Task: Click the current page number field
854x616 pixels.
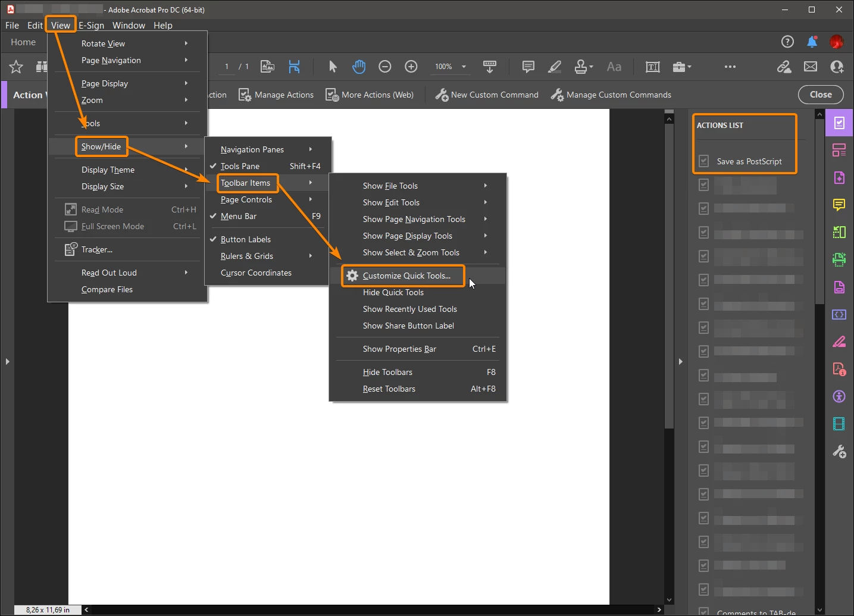Action: [227, 67]
